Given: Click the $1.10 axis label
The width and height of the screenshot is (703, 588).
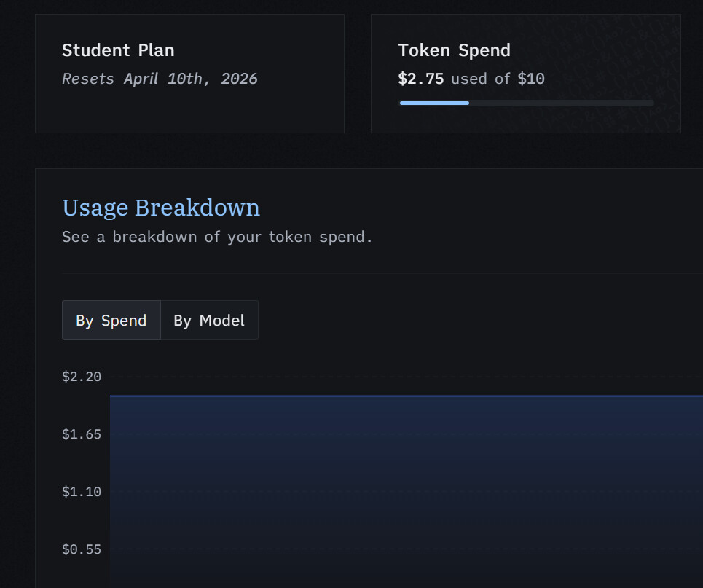Looking at the screenshot, I should (x=82, y=492).
